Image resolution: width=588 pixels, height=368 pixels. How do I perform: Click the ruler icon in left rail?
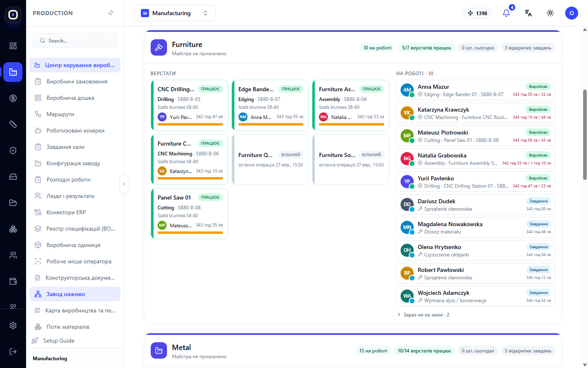click(13, 124)
